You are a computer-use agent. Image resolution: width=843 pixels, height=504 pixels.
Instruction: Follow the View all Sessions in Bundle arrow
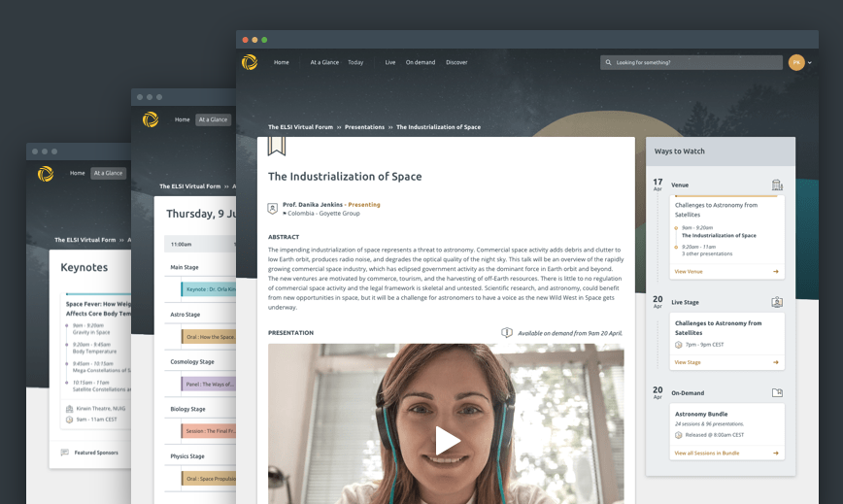(776, 453)
